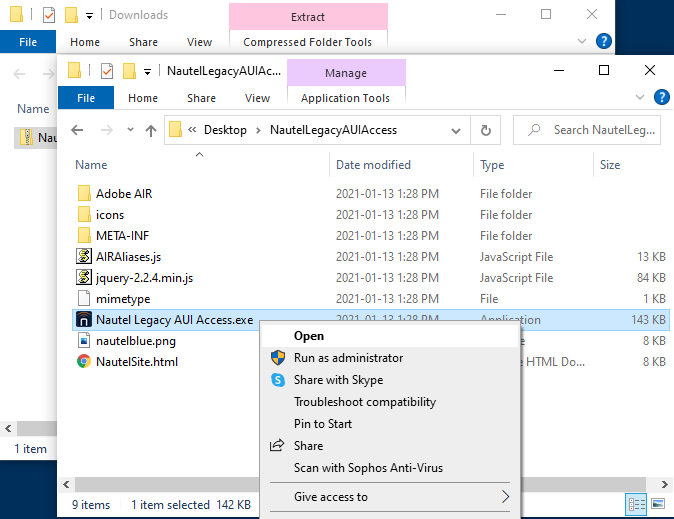
Task: Select Scan with Sophos Anti-Virus
Action: click(x=390, y=467)
